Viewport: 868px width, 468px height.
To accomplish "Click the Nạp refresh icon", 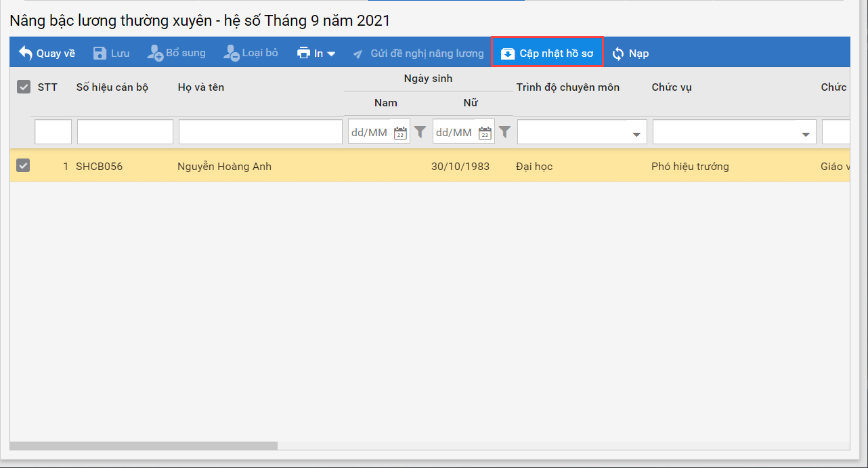I will [x=617, y=54].
